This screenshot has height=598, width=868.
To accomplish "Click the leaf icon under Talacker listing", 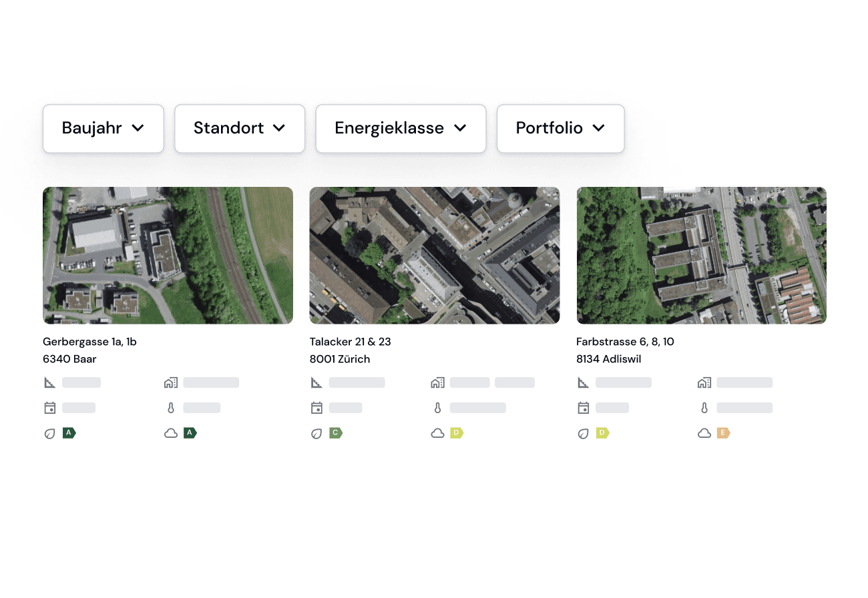I will 316,433.
